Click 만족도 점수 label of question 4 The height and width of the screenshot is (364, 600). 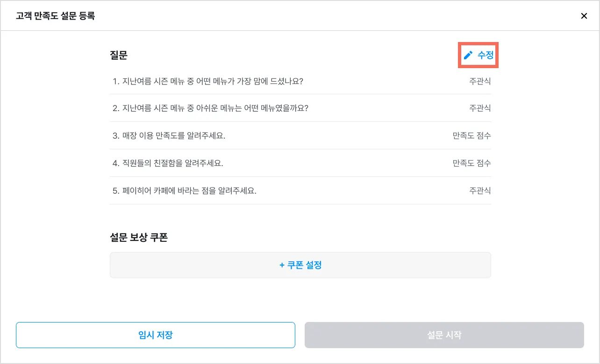[471, 163]
